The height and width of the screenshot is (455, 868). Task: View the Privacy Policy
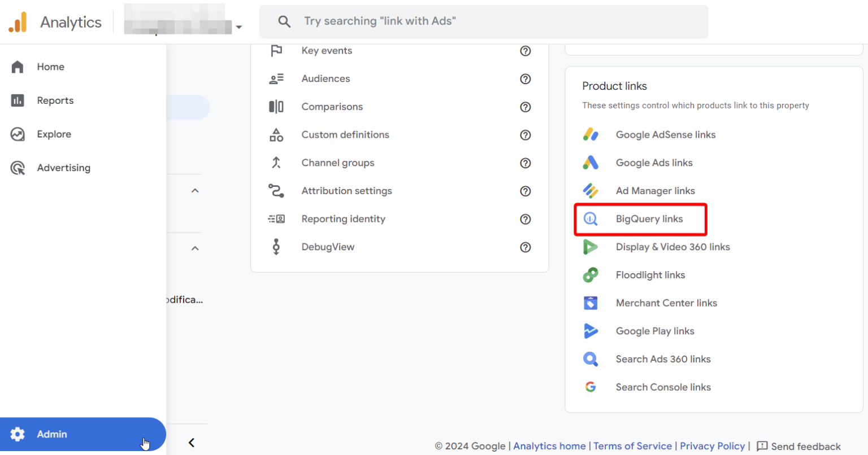click(712, 446)
